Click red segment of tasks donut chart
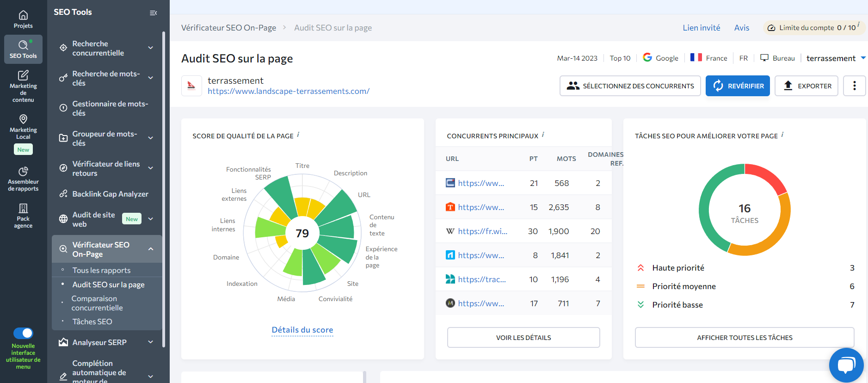Screen dimensions: 868x383 (765, 175)
